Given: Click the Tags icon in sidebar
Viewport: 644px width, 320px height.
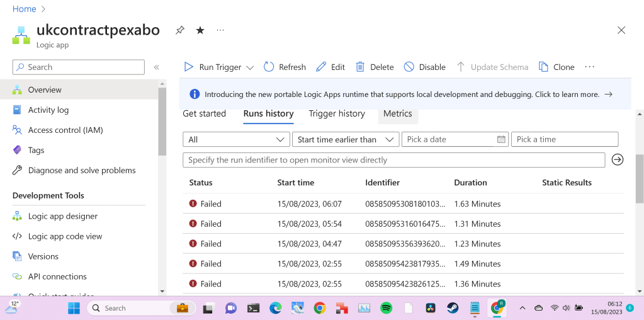Looking at the screenshot, I should (17, 150).
